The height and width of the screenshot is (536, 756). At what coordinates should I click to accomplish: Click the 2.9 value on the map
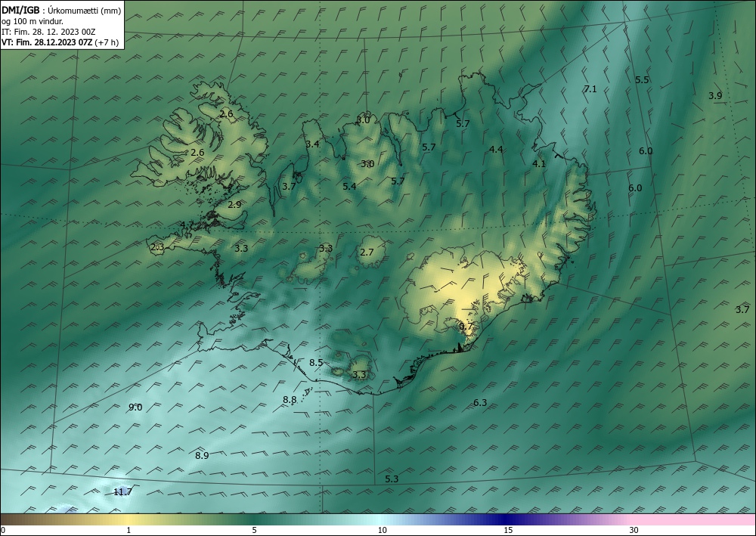coord(234,204)
